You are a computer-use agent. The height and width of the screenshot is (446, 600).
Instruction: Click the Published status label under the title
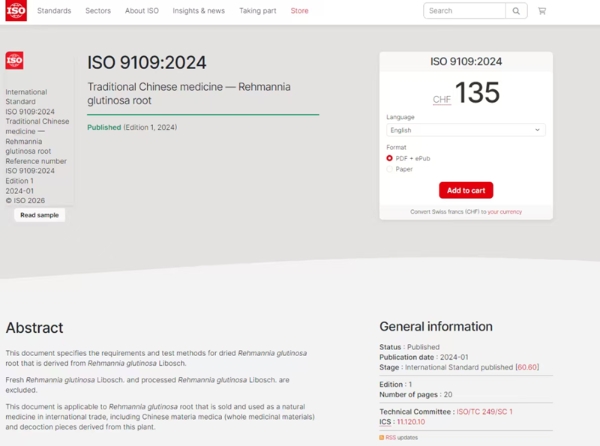pyautogui.click(x=104, y=127)
